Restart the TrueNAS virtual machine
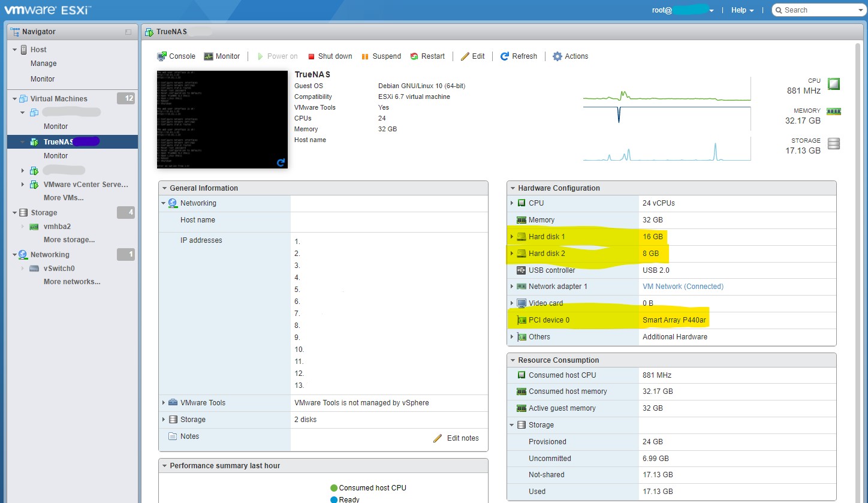This screenshot has width=868, height=503. 427,56
